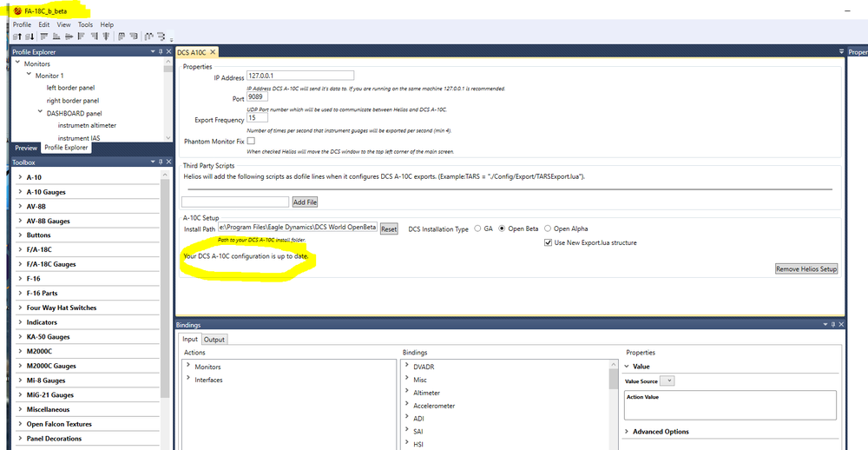Click the align horizontal center toolbar icon
The height and width of the screenshot is (450, 868).
click(69, 36)
